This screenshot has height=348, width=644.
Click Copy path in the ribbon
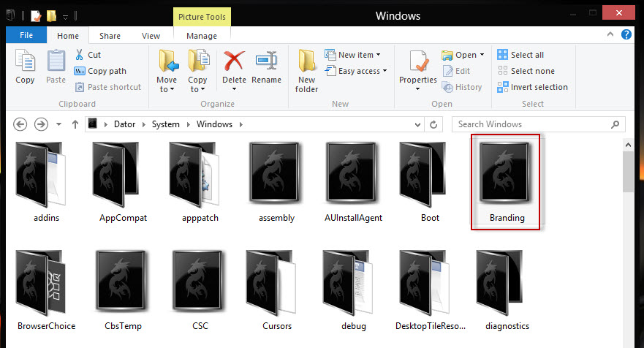click(x=100, y=71)
